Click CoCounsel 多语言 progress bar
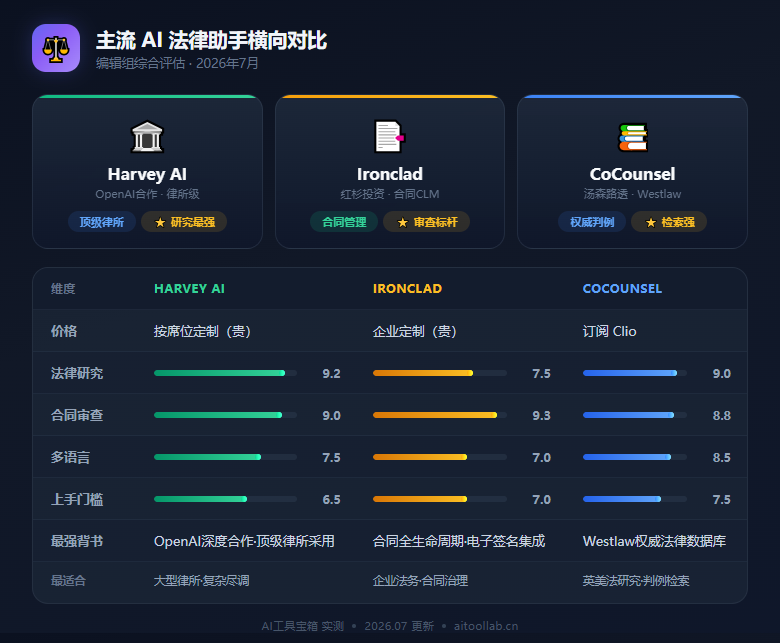This screenshot has height=643, width=780. 635,457
